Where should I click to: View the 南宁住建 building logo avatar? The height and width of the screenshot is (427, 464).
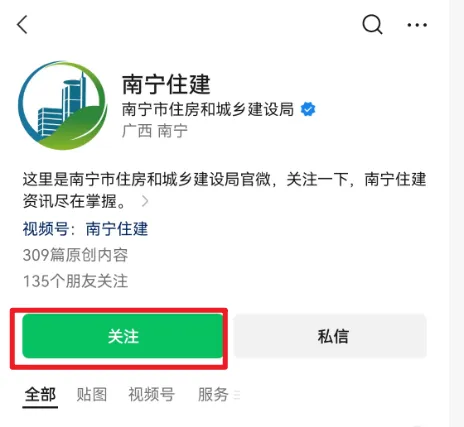pos(63,105)
